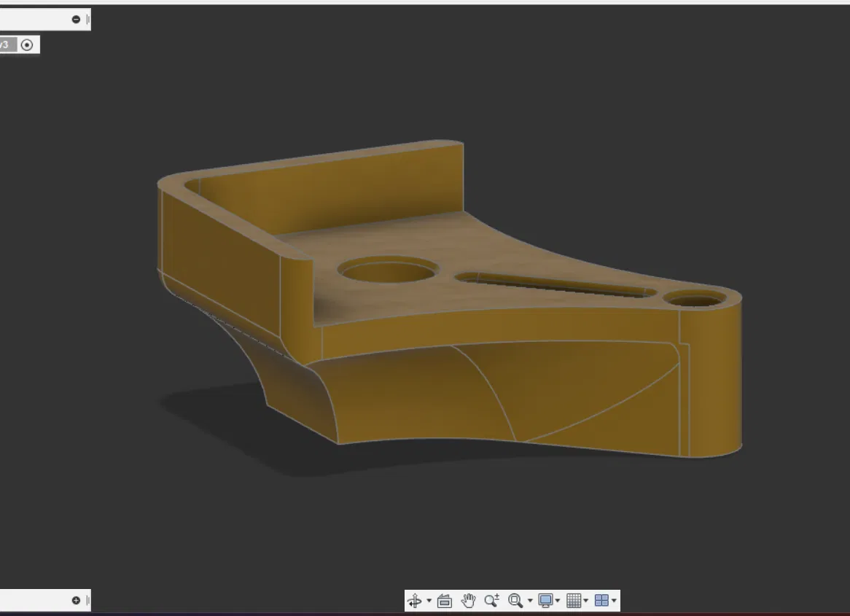Activate the Look At tool
This screenshot has width=850, height=616.
click(x=445, y=601)
